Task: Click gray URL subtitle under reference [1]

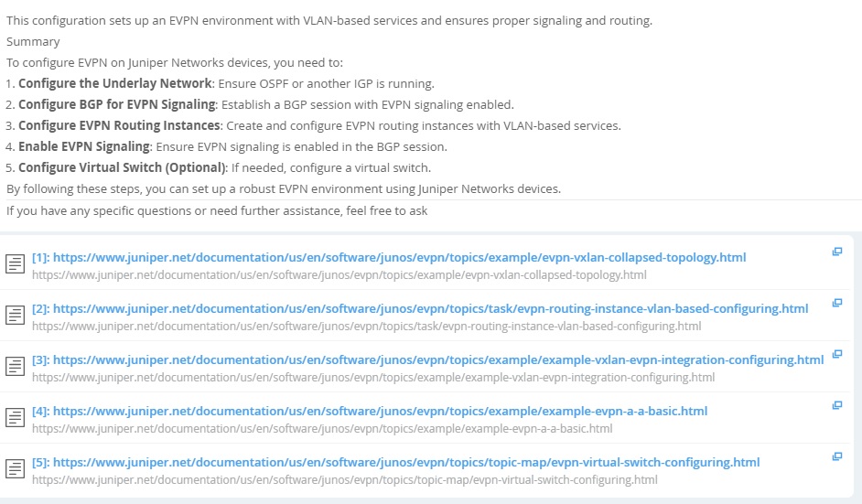Action: click(x=339, y=274)
